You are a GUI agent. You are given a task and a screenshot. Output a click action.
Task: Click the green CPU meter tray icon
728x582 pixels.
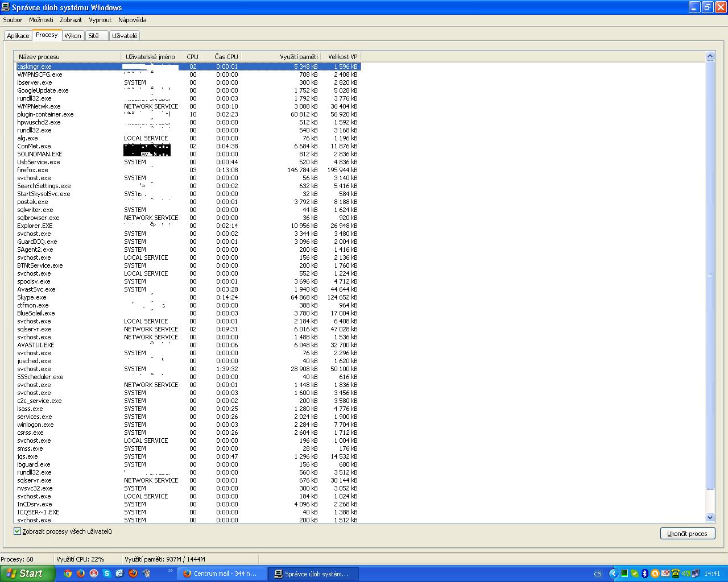(x=624, y=573)
